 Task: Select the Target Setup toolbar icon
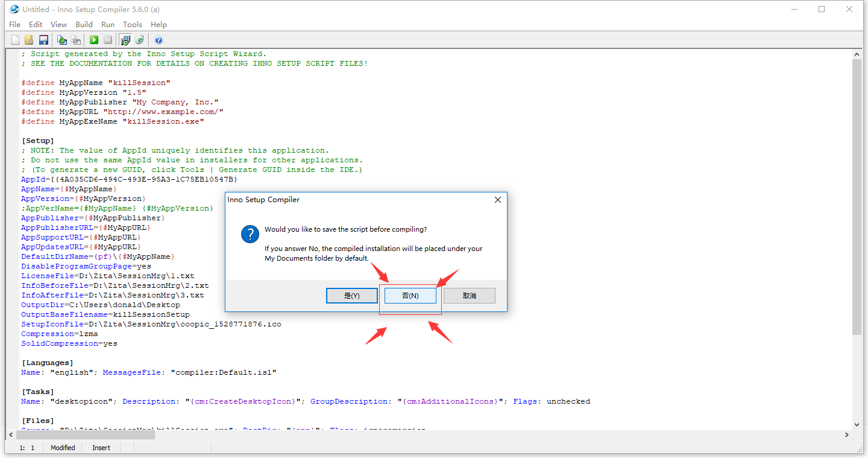coord(125,40)
